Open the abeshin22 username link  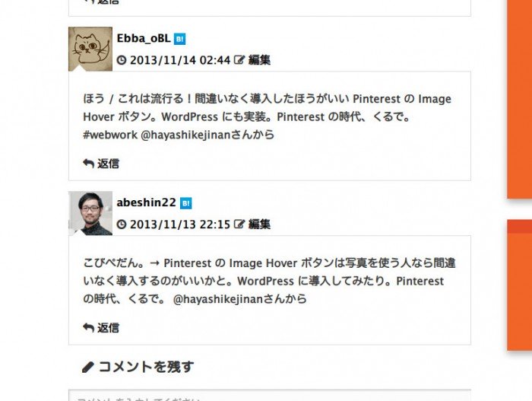[146, 202]
